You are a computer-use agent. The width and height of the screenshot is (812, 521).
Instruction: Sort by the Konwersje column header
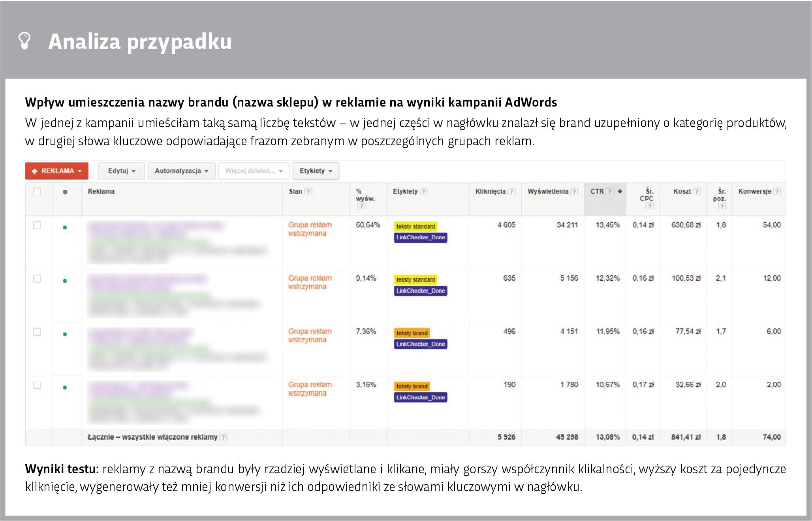pos(755,191)
